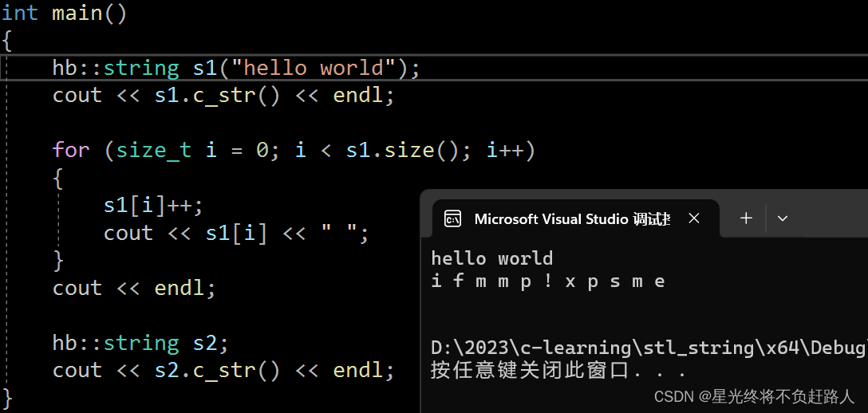This screenshot has height=413, width=868.
Task: Click the CSDN watermark author text
Action: coord(755,396)
